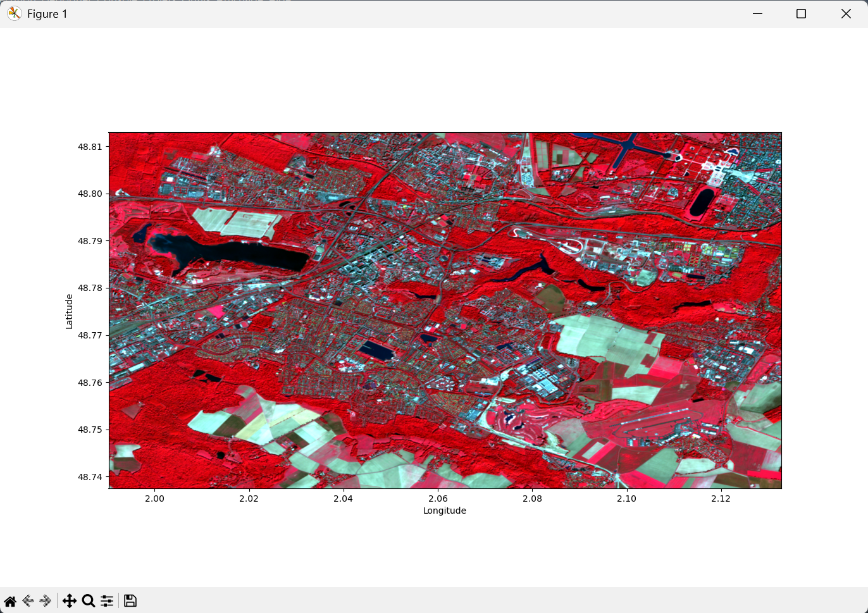Toggle the Zoom to rectangle tool
This screenshot has width=868, height=613.
[89, 601]
